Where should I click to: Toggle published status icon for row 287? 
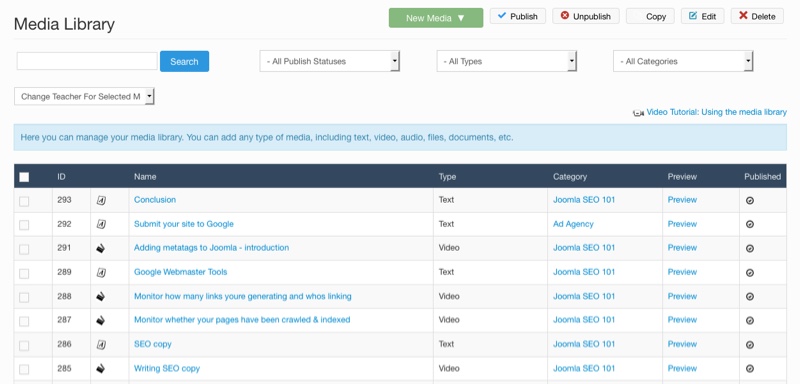(749, 321)
